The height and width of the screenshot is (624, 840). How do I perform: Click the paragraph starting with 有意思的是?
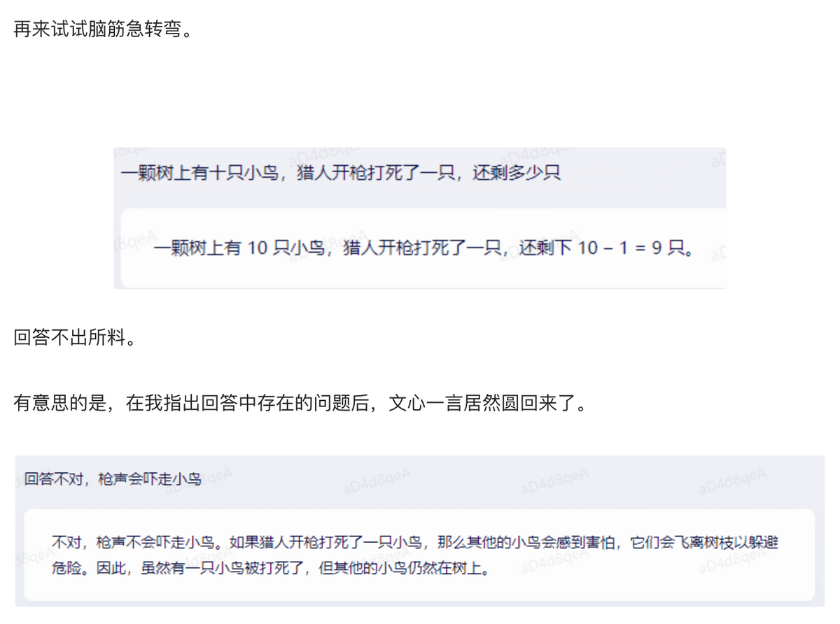pyautogui.click(x=299, y=404)
